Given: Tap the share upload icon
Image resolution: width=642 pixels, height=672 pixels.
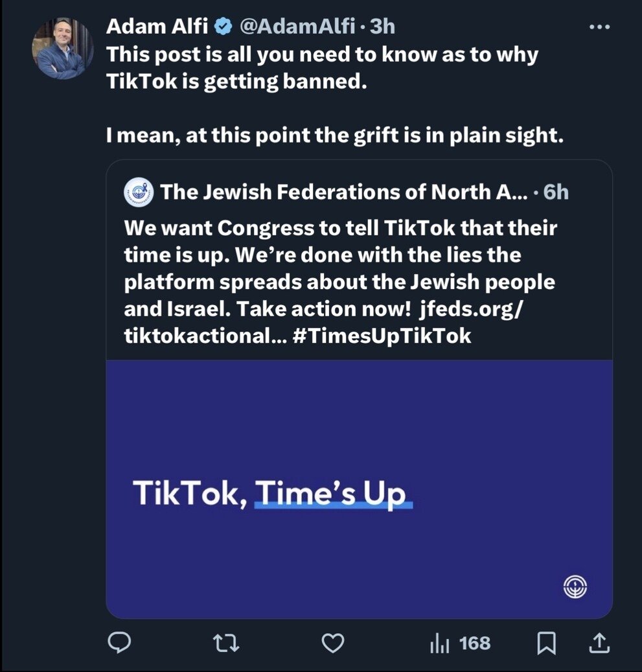Looking at the screenshot, I should (x=599, y=643).
